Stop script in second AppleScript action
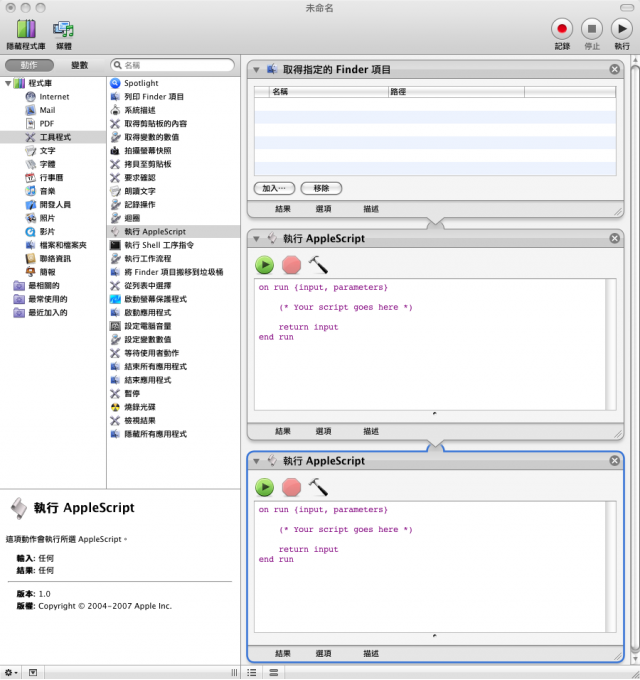The image size is (640, 680). [291, 487]
